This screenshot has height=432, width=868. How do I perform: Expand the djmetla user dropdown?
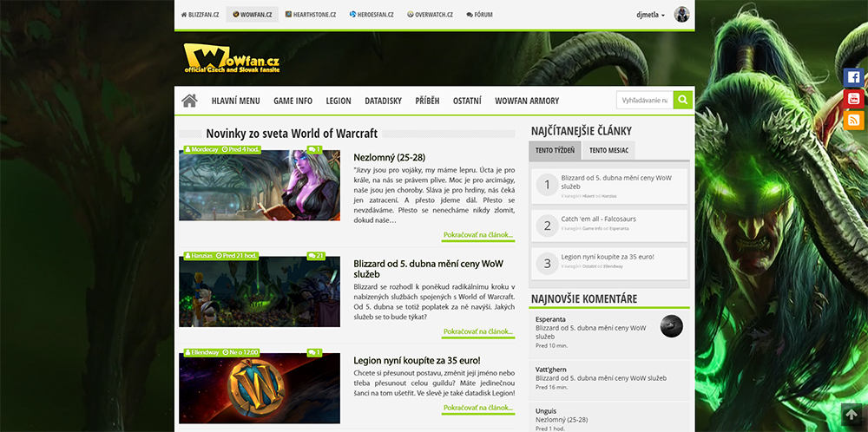click(x=650, y=15)
